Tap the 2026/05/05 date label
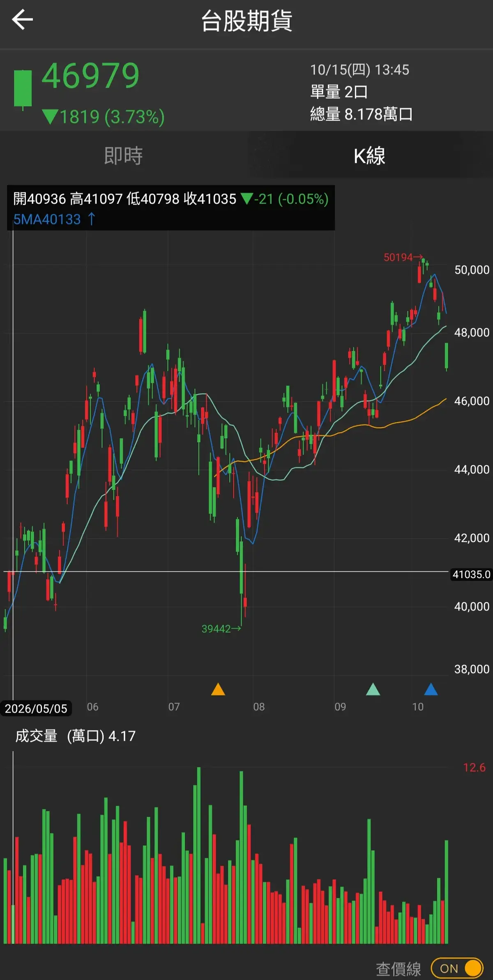 click(x=36, y=708)
